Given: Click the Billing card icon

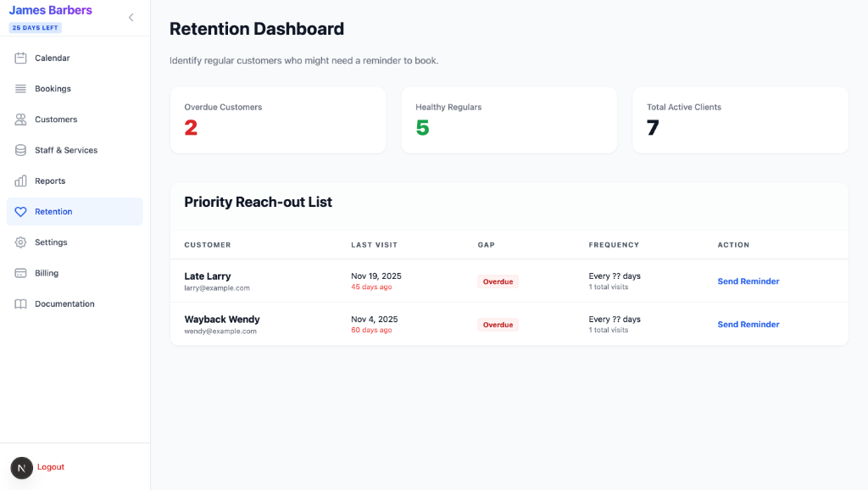Looking at the screenshot, I should pyautogui.click(x=20, y=273).
